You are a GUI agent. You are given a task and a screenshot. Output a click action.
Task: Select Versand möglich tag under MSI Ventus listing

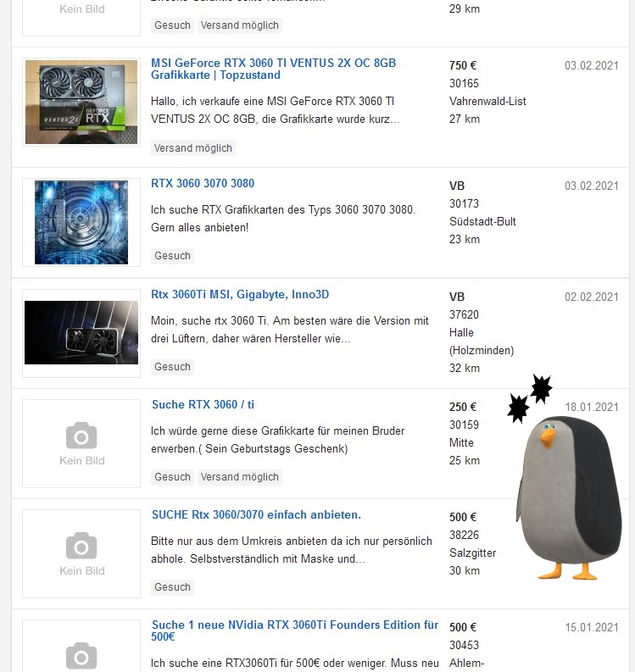pos(193,148)
